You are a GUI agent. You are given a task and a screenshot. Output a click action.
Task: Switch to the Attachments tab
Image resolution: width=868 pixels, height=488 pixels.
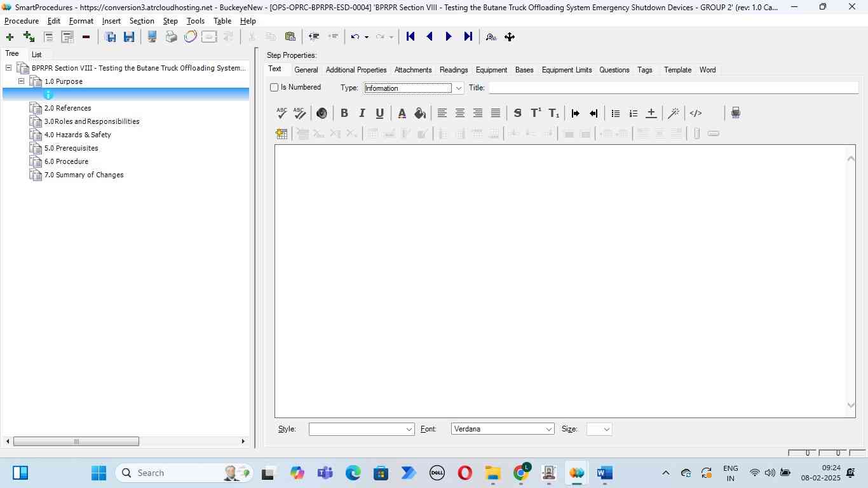pyautogui.click(x=413, y=70)
